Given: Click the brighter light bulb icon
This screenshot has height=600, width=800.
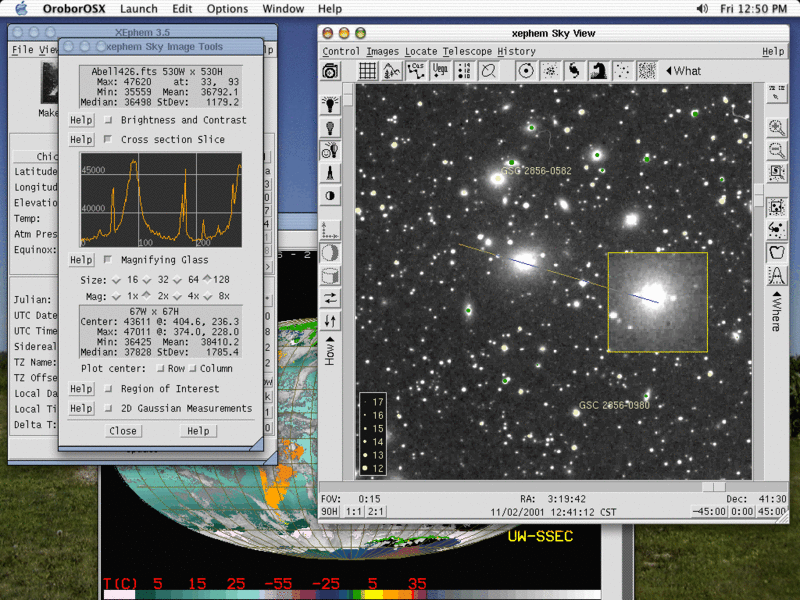Looking at the screenshot, I should click(330, 104).
